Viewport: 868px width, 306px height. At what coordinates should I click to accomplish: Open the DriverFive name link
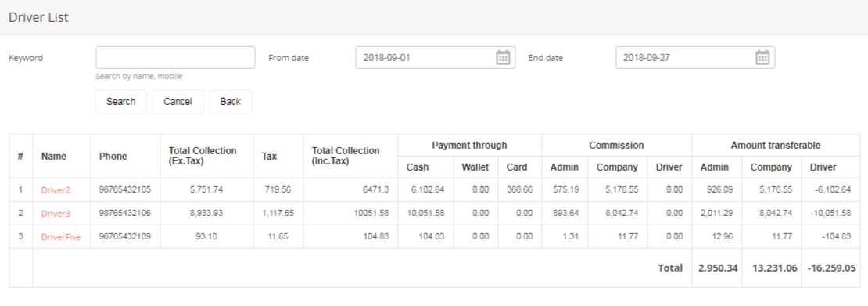point(61,236)
